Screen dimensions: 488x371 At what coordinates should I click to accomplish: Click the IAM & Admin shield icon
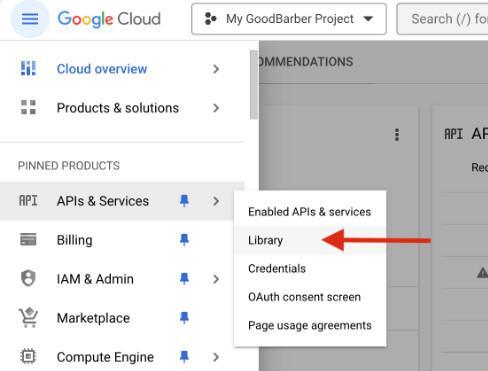28,278
